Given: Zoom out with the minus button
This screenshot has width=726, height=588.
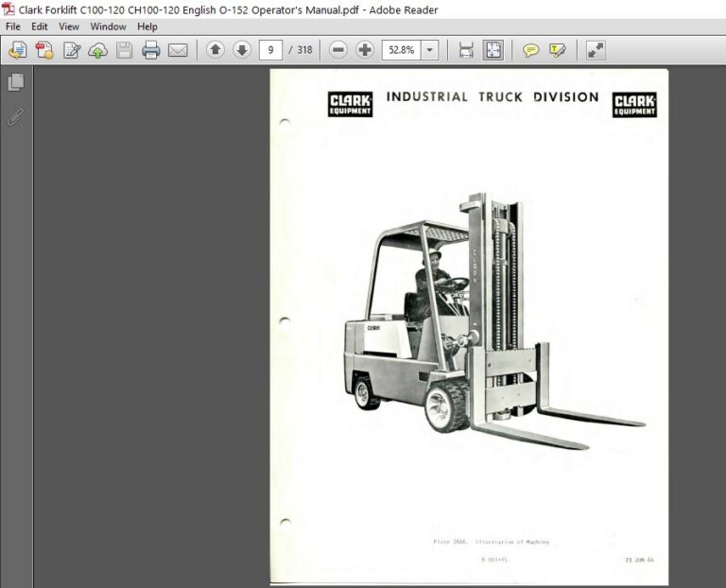Looking at the screenshot, I should pos(338,49).
